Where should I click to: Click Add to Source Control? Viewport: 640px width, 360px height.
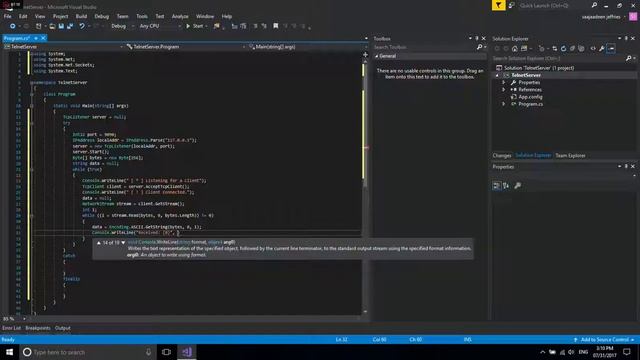point(604,340)
